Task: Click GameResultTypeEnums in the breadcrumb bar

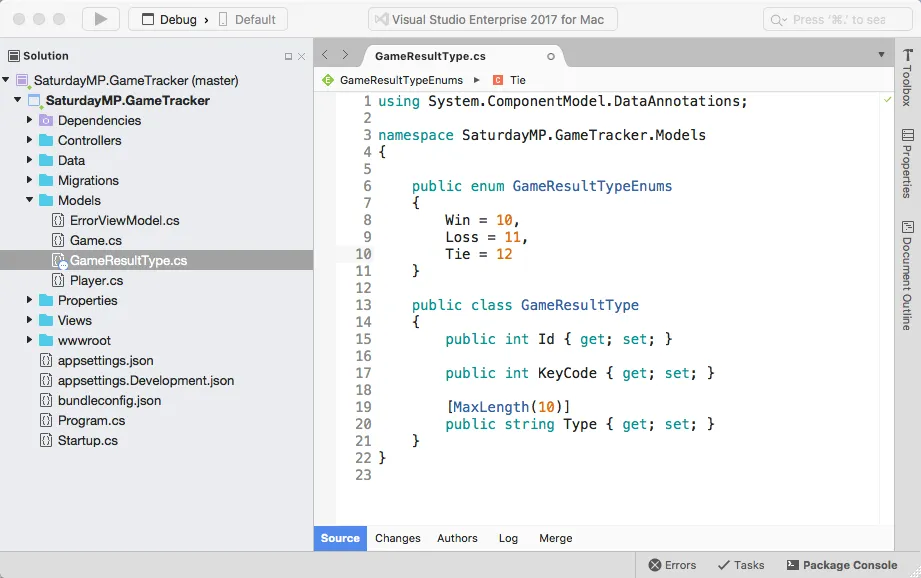Action: tap(401, 80)
